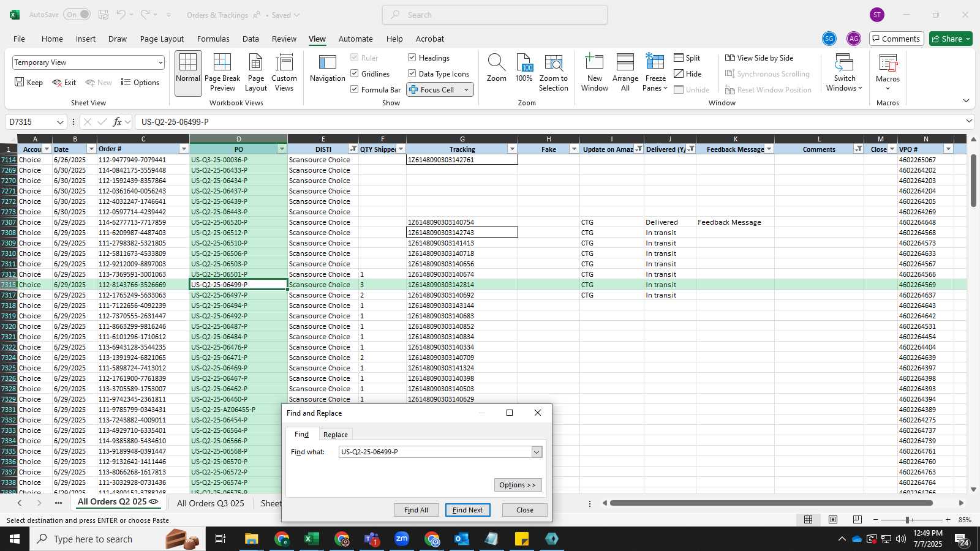Toggle AutoSave switch
980x551 pixels.
77,15
